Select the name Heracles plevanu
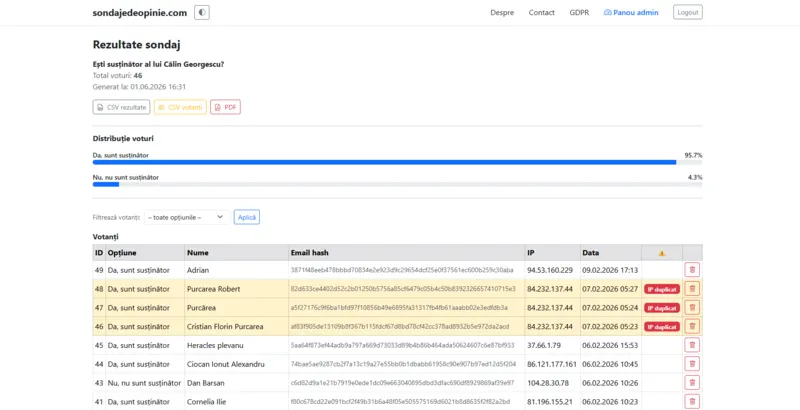 pos(215,345)
